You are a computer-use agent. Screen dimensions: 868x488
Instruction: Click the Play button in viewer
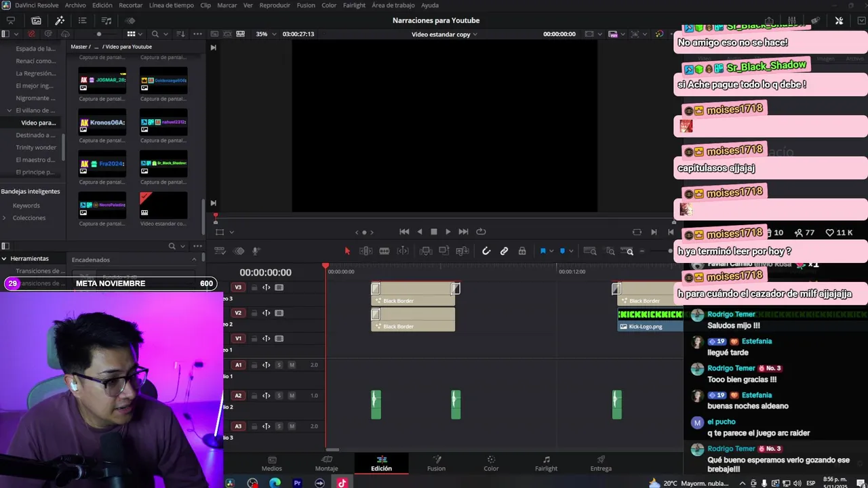coord(448,232)
